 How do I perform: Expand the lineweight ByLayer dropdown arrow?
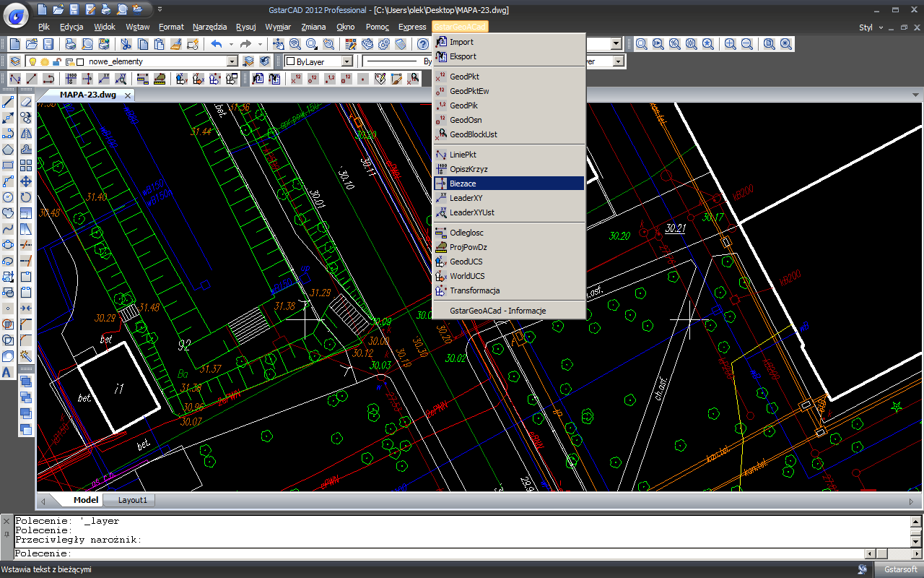coord(618,61)
